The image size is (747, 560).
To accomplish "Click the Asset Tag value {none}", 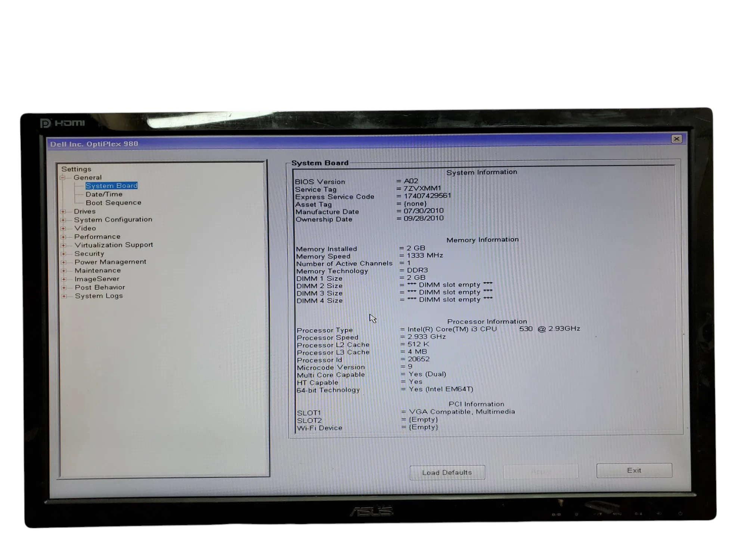I will pyautogui.click(x=415, y=204).
